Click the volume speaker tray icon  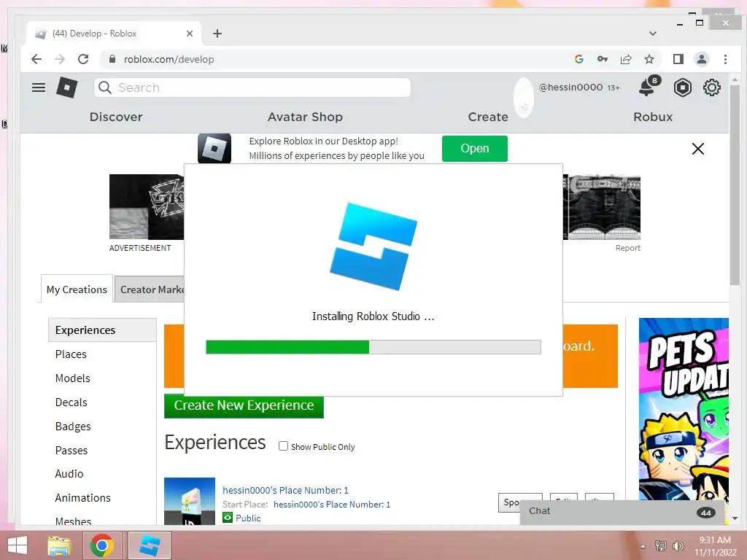tap(678, 546)
